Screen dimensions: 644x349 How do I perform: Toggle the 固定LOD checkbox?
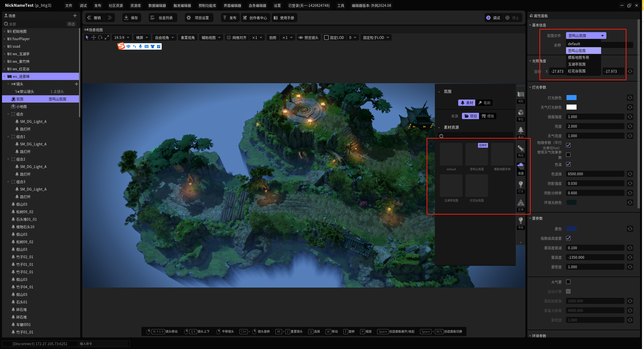[x=326, y=38]
